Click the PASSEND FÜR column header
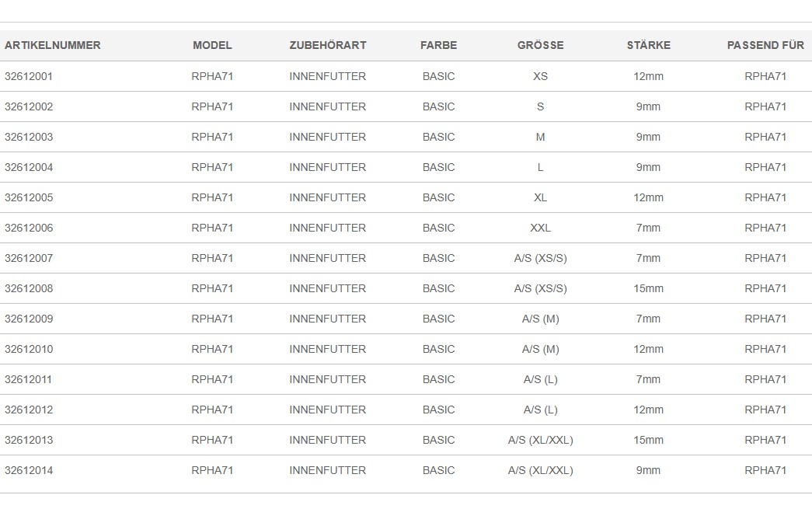Image resolution: width=812 pixels, height=509 pixels. [x=765, y=45]
